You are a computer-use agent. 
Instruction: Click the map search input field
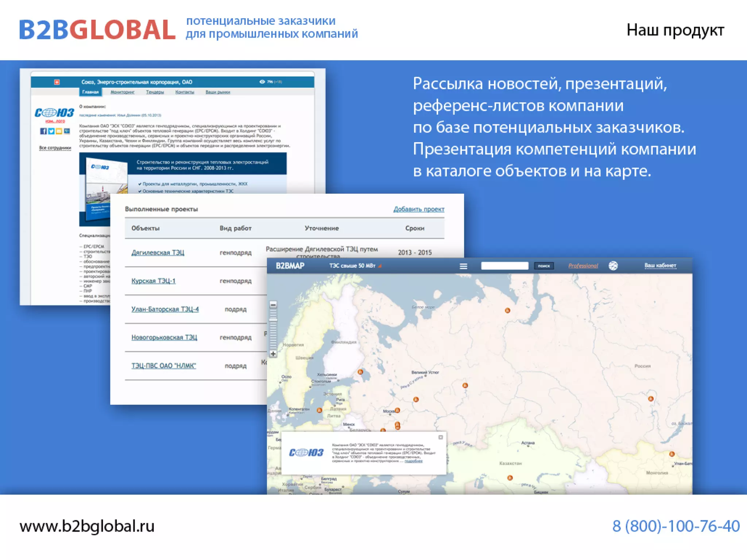[504, 266]
